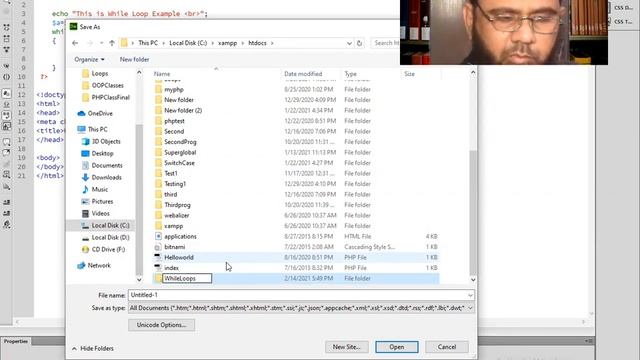The image size is (640, 360).
Task: Select the 'New folder' folder row
Action: [296, 100]
